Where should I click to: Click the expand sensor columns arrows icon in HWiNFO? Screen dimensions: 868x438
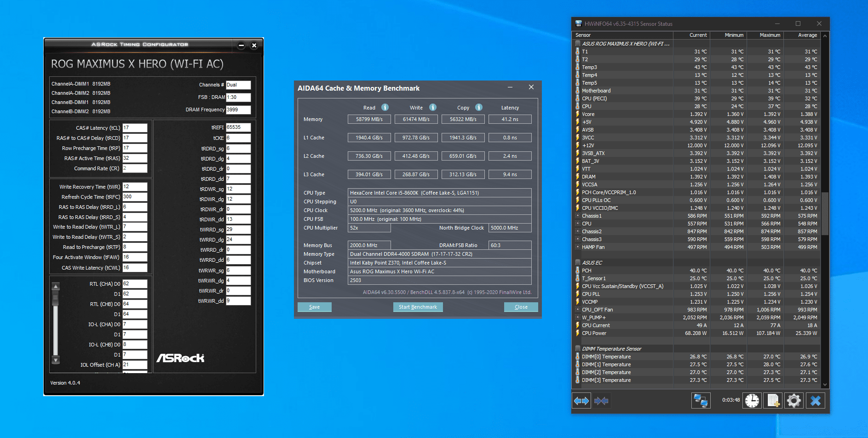click(x=581, y=401)
